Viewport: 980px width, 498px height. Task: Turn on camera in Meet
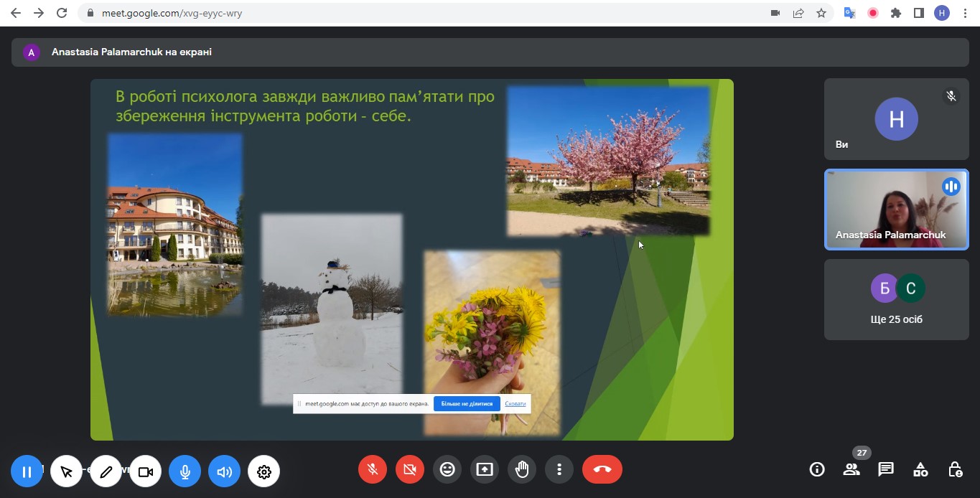pyautogui.click(x=410, y=469)
